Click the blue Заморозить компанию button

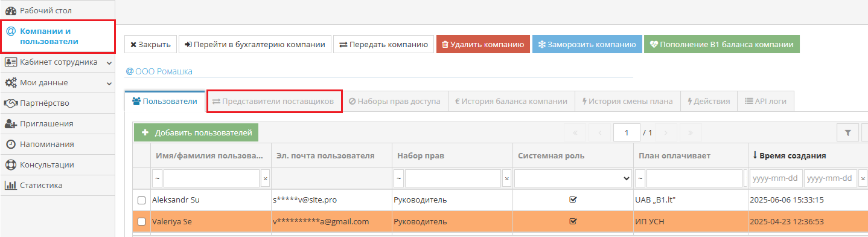coord(587,44)
